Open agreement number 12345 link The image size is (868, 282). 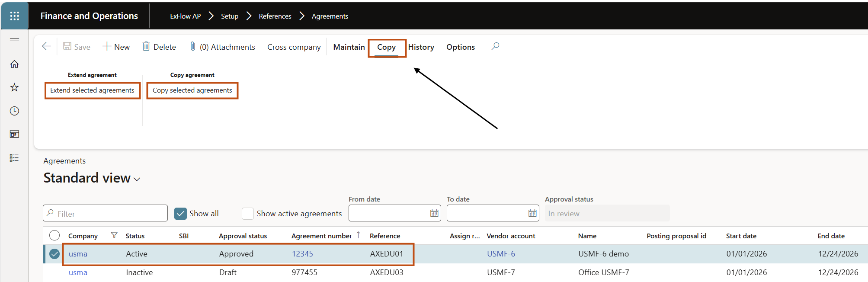302,254
